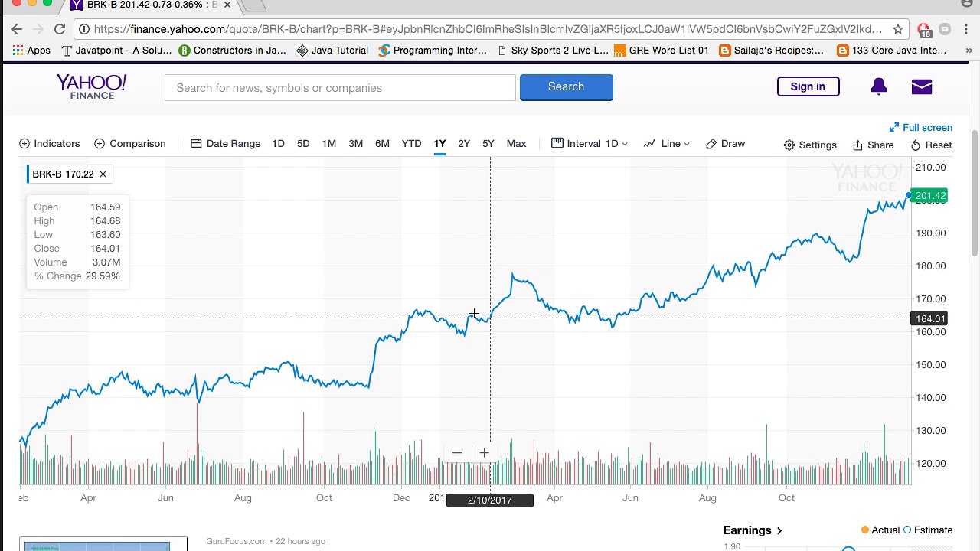Open Constructors in Java bookmark
The image size is (980, 551).
click(x=232, y=51)
